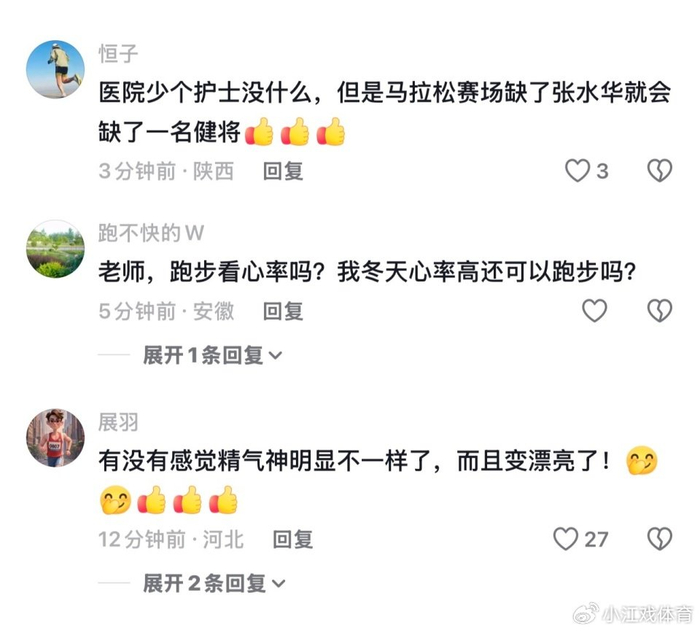Image resolution: width=700 pixels, height=631 pixels.
Task: Open username 恒子 profile link
Action: click(118, 54)
